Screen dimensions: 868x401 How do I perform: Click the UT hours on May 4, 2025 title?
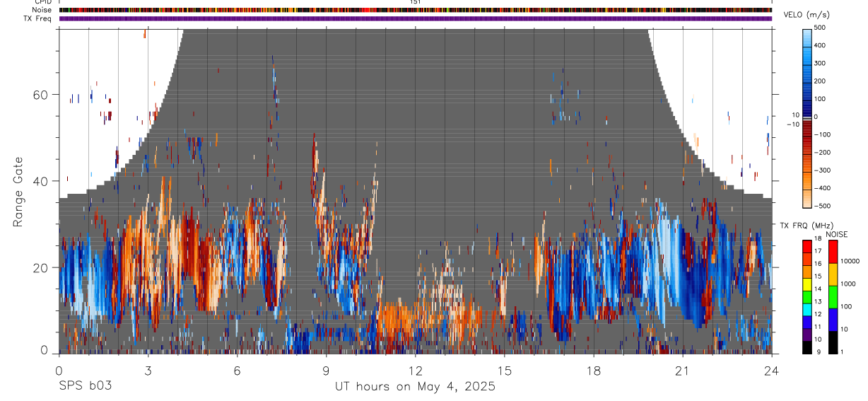pyautogui.click(x=415, y=387)
